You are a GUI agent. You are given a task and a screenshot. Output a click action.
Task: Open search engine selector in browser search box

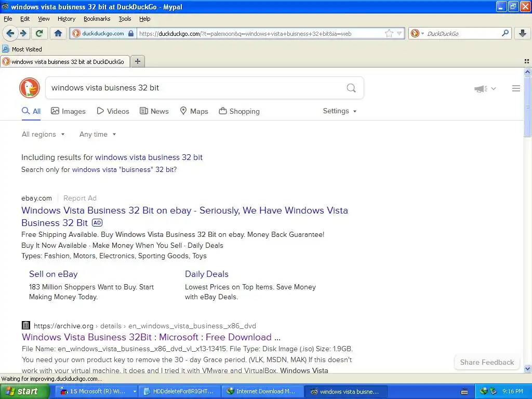[x=417, y=33]
